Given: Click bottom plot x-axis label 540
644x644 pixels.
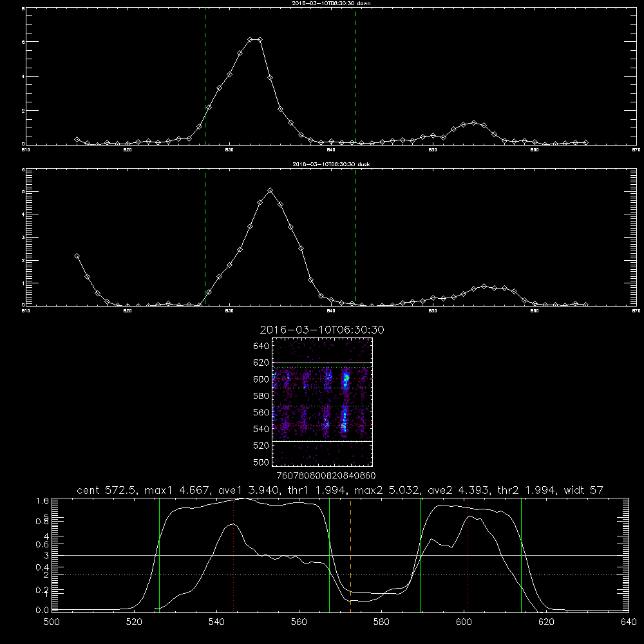Looking at the screenshot, I should 216,622.
